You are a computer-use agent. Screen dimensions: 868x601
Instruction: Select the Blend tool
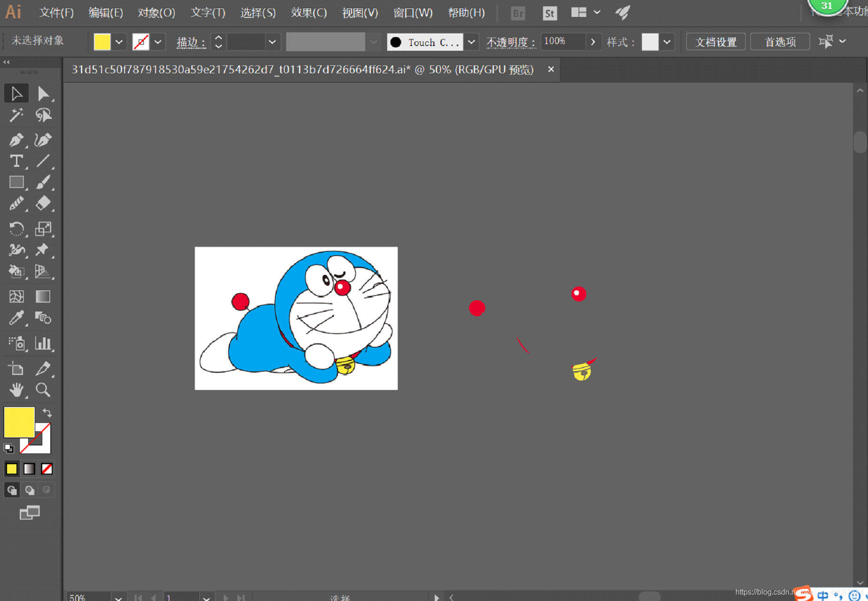(43, 318)
